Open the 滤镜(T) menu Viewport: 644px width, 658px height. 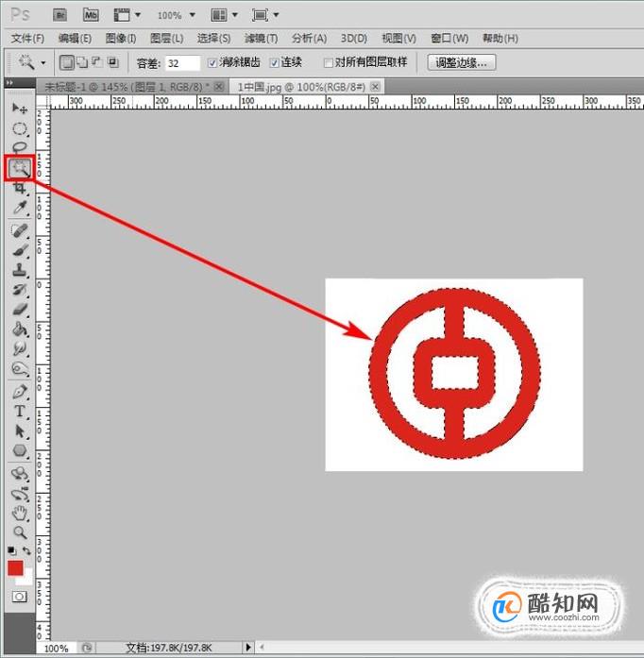click(262, 38)
